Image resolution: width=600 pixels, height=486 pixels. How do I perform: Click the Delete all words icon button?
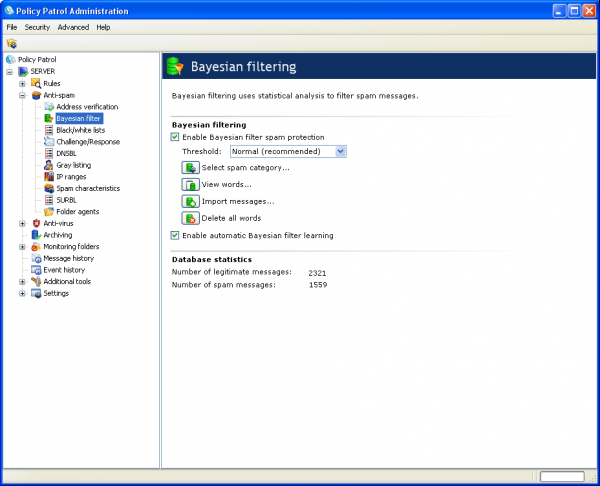(190, 218)
